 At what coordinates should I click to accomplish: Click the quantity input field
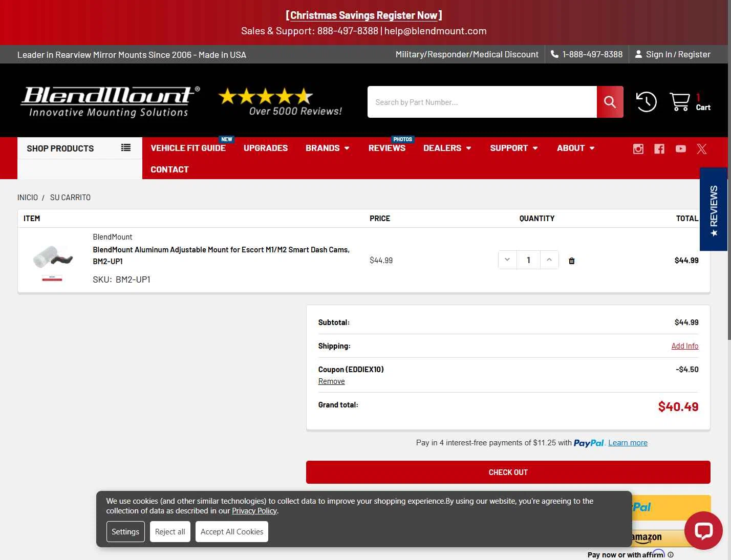point(528,260)
